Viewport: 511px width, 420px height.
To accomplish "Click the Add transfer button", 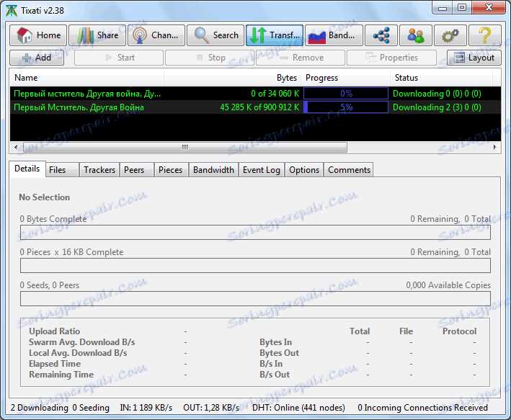I will [x=37, y=58].
